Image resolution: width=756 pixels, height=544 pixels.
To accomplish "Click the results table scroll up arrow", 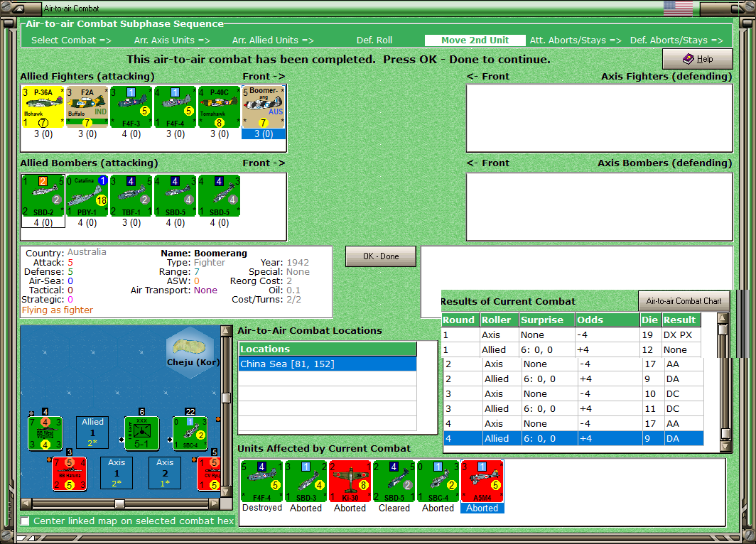I will coord(722,317).
